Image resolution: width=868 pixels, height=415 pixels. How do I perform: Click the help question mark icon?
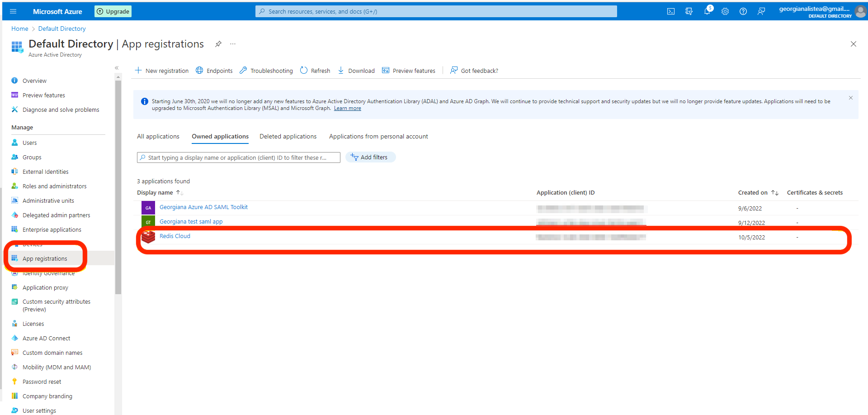pyautogui.click(x=743, y=11)
